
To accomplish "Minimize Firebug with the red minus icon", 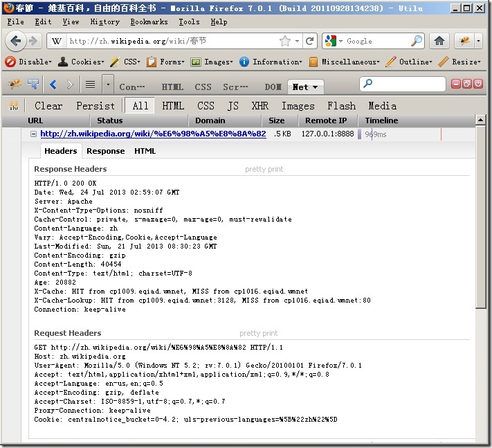I will coord(456,84).
